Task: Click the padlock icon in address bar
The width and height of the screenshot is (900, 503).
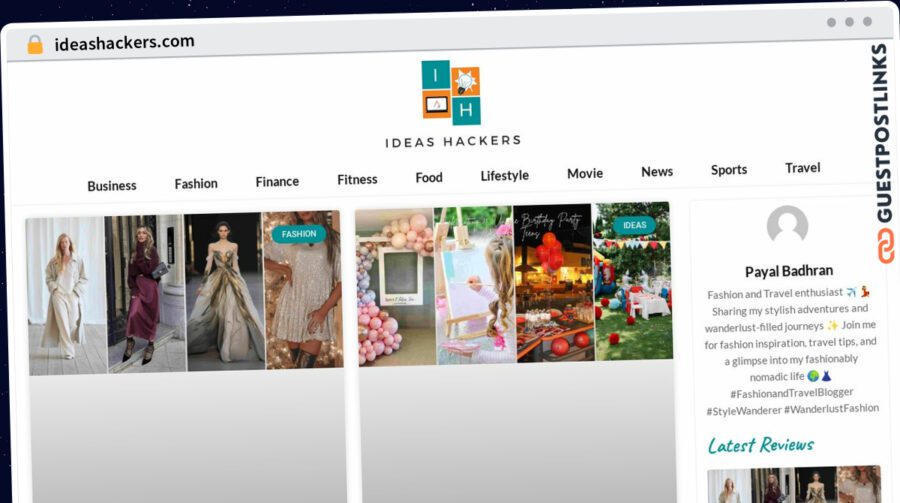Action: [x=35, y=45]
